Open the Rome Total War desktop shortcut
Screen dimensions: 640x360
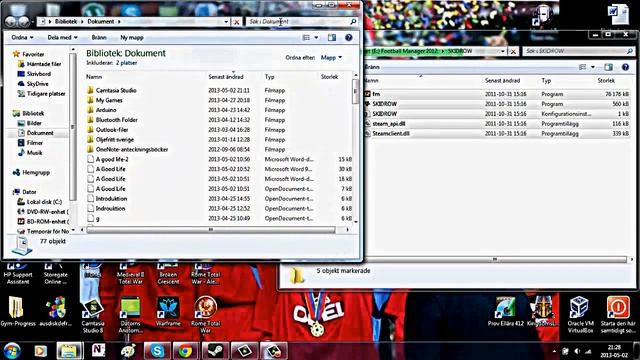tap(205, 314)
